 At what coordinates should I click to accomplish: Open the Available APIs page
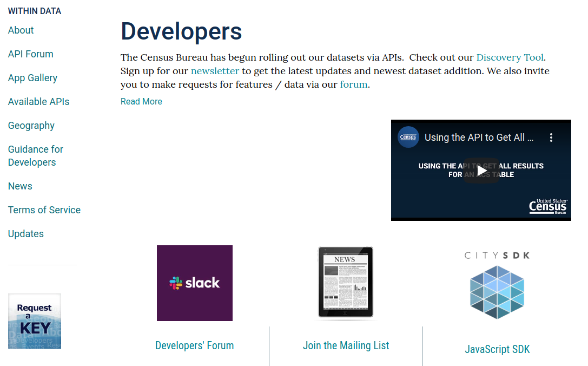38,102
